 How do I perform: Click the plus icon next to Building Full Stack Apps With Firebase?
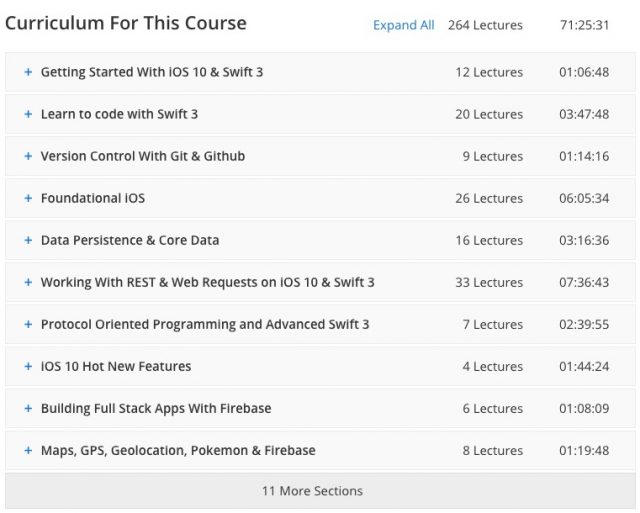(28, 409)
